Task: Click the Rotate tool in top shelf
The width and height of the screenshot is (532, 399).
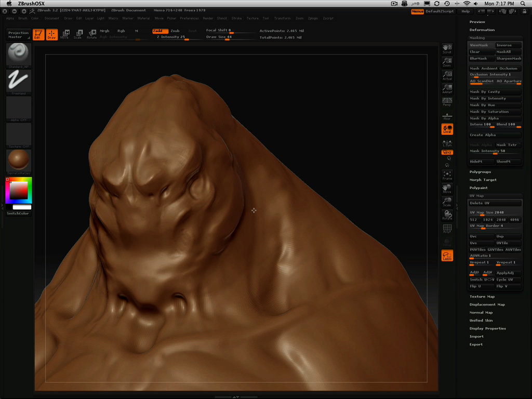Action: pos(91,34)
